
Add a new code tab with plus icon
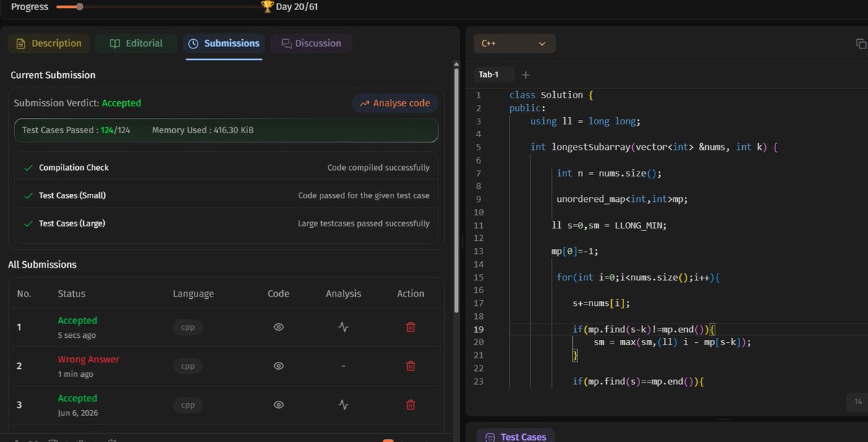point(526,75)
